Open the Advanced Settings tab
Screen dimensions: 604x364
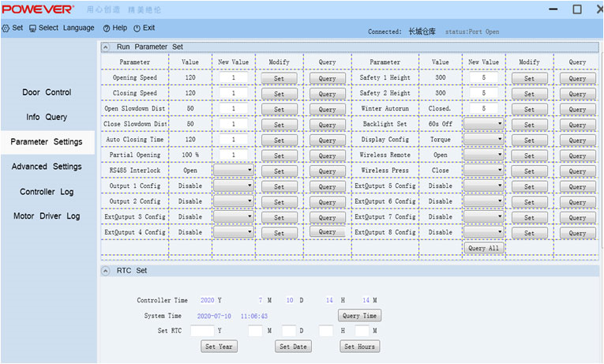[47, 167]
